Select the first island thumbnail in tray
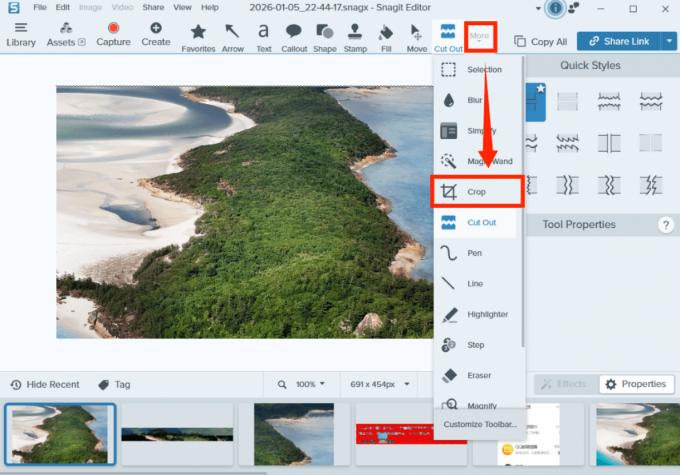The width and height of the screenshot is (680, 475). (59, 434)
